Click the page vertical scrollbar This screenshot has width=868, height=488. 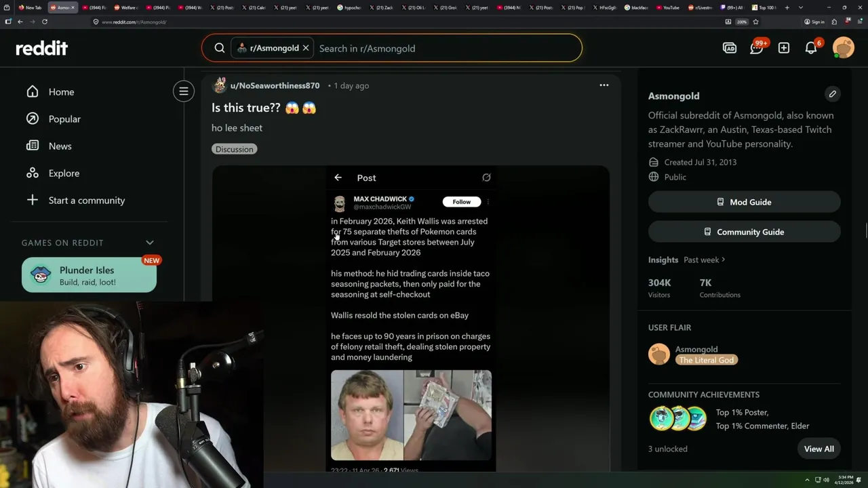pyautogui.click(x=865, y=230)
